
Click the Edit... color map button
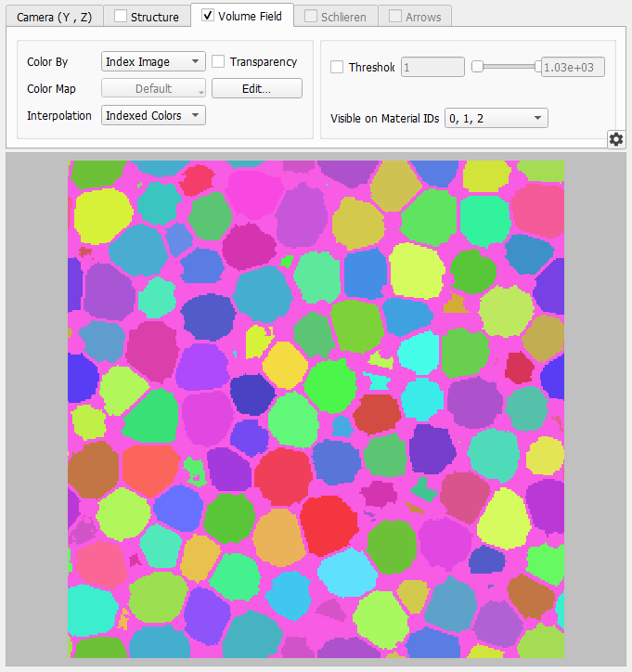point(257,88)
